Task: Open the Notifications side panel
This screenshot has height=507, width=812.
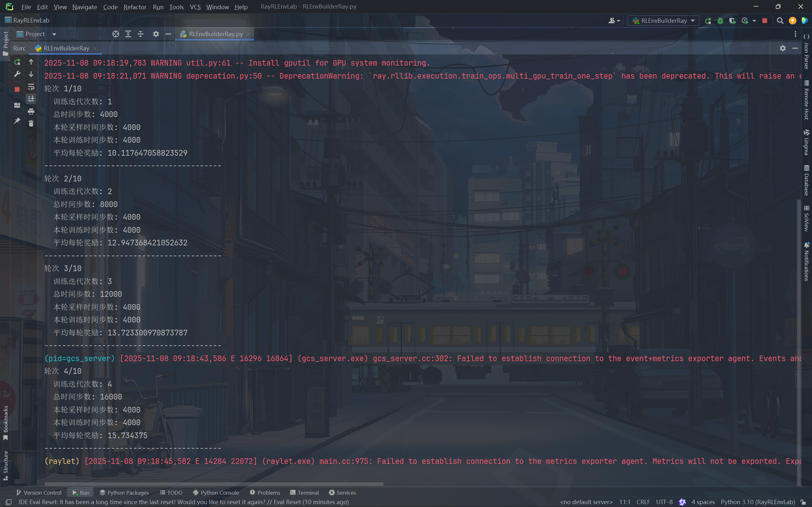Action: coord(806,261)
